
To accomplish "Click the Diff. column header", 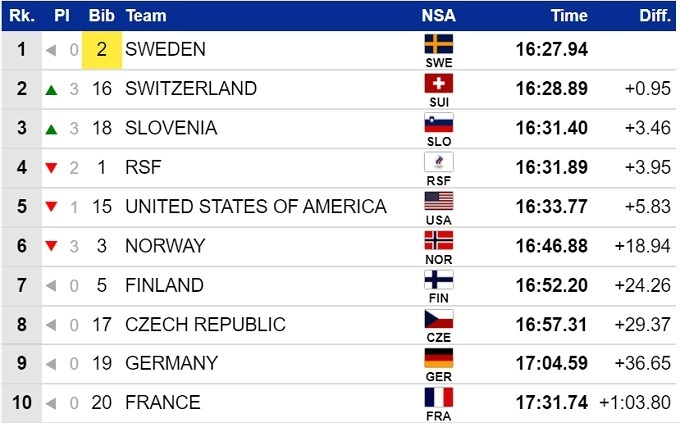I will (x=655, y=16).
